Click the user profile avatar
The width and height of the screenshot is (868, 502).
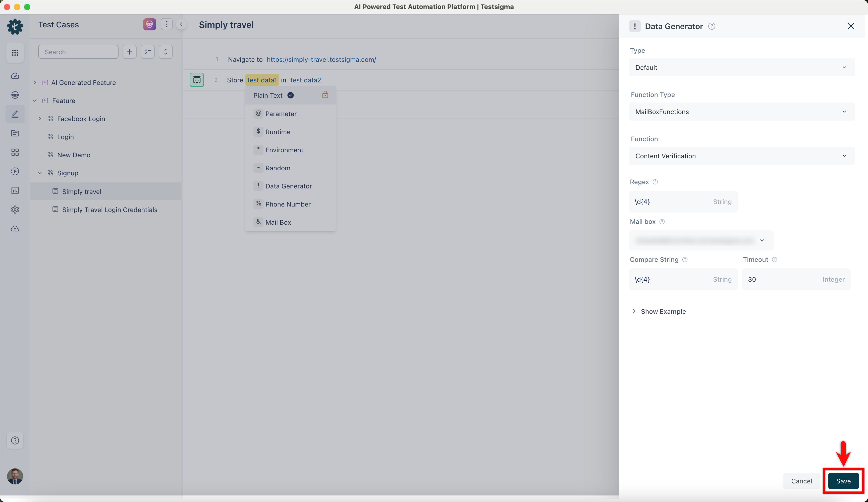point(15,476)
